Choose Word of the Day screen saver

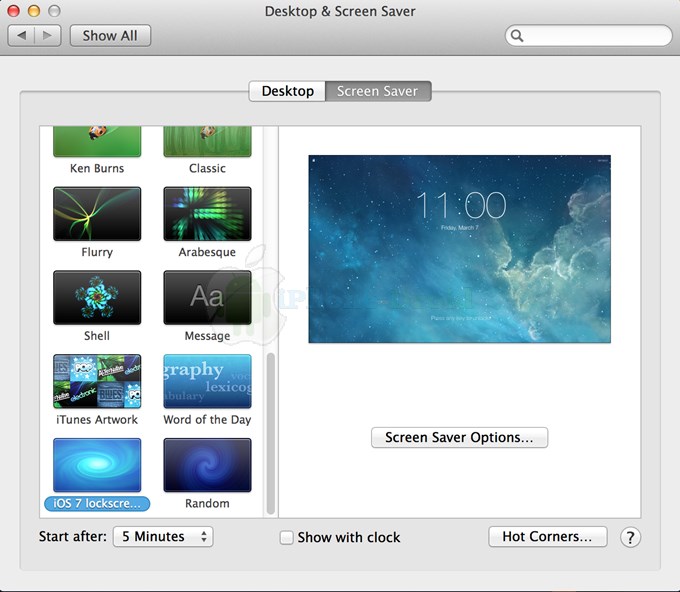(x=207, y=381)
